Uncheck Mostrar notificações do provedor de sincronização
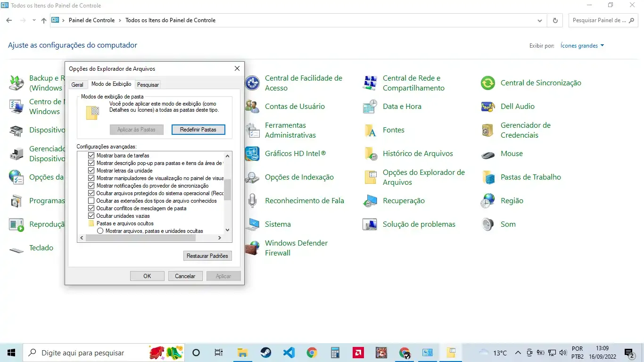 pyautogui.click(x=91, y=186)
